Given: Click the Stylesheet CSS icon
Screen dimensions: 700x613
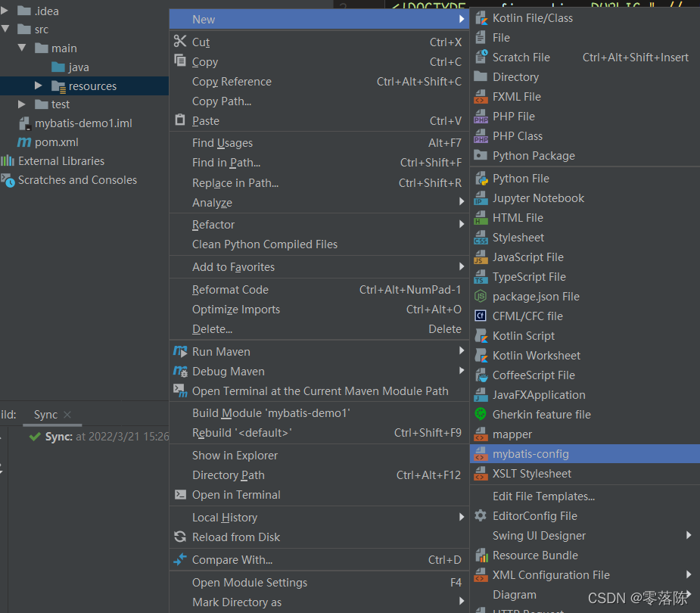Looking at the screenshot, I should click(x=481, y=238).
